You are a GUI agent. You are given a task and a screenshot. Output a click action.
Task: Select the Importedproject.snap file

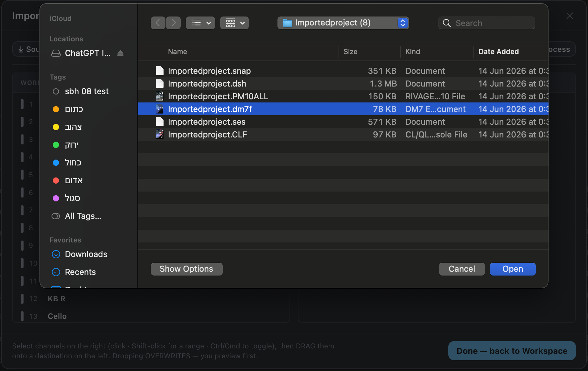click(343, 71)
